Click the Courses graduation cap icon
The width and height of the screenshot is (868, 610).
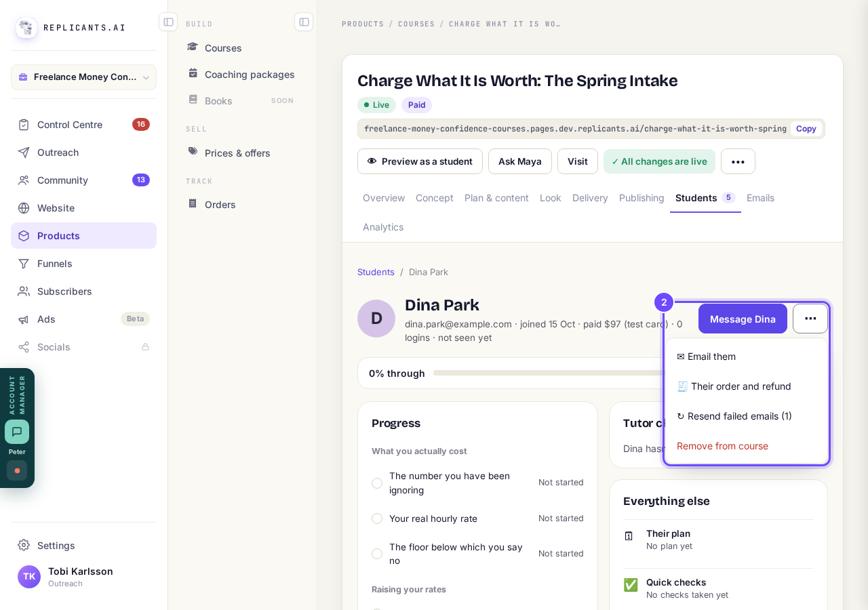coord(193,47)
